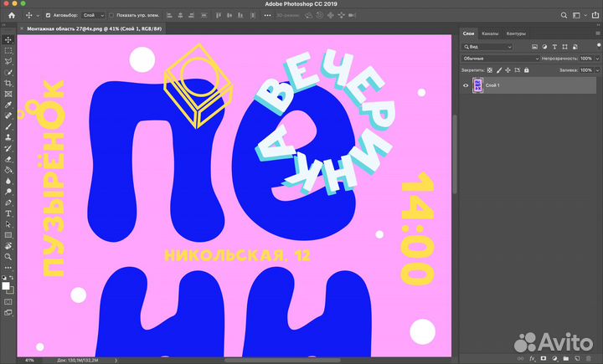Viewport: 603px width, 364px height.
Task: Select the Horizontal Type tool
Action: click(x=8, y=213)
